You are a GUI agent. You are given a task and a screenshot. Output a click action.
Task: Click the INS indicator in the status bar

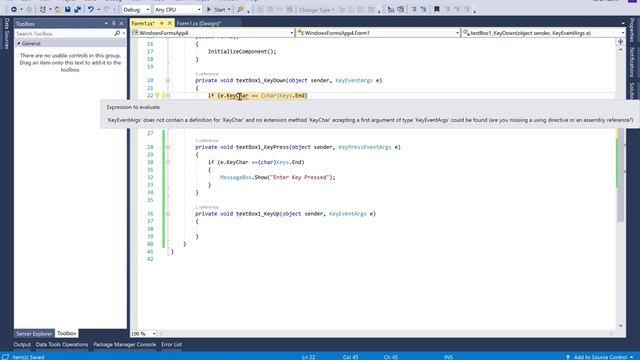tap(449, 357)
